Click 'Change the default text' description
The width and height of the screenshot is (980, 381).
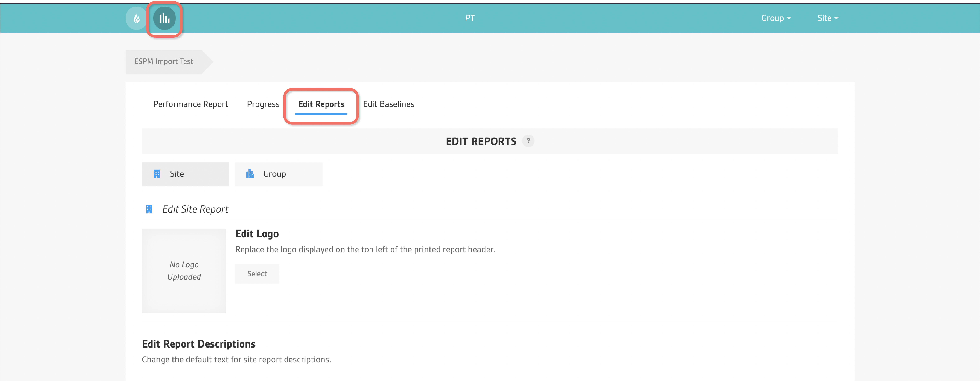236,359
